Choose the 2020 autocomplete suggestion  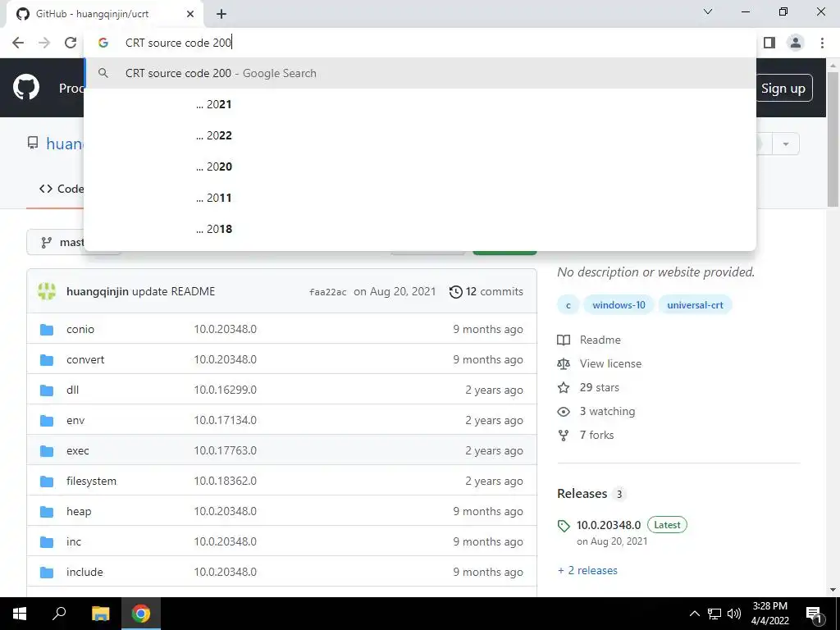(420, 167)
